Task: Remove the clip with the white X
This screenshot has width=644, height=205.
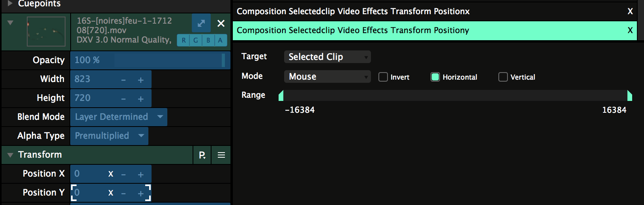Action: pos(221,23)
